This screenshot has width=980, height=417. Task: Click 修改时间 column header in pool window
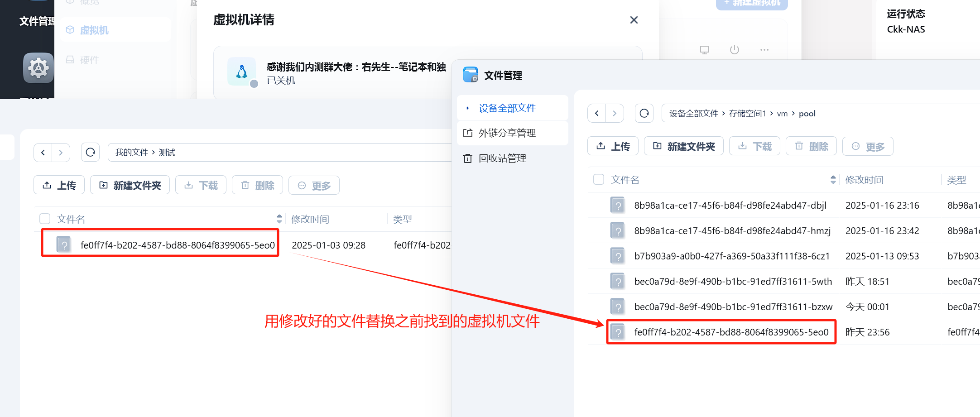tap(864, 180)
